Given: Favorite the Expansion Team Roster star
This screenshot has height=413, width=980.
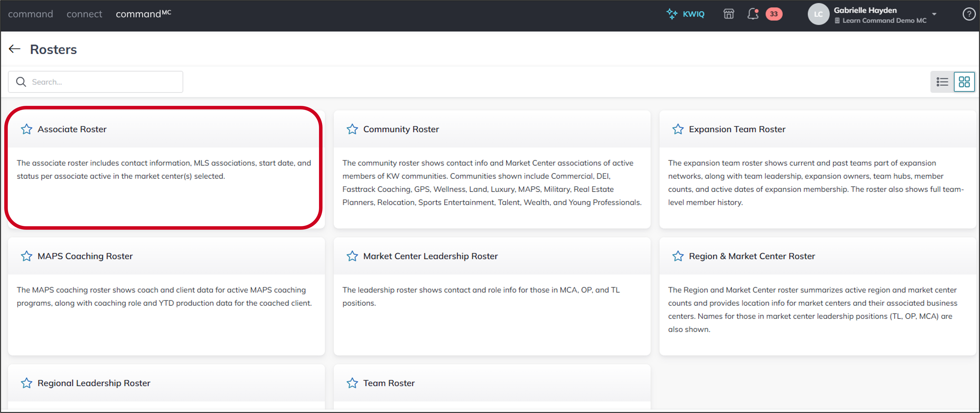Looking at the screenshot, I should [678, 129].
